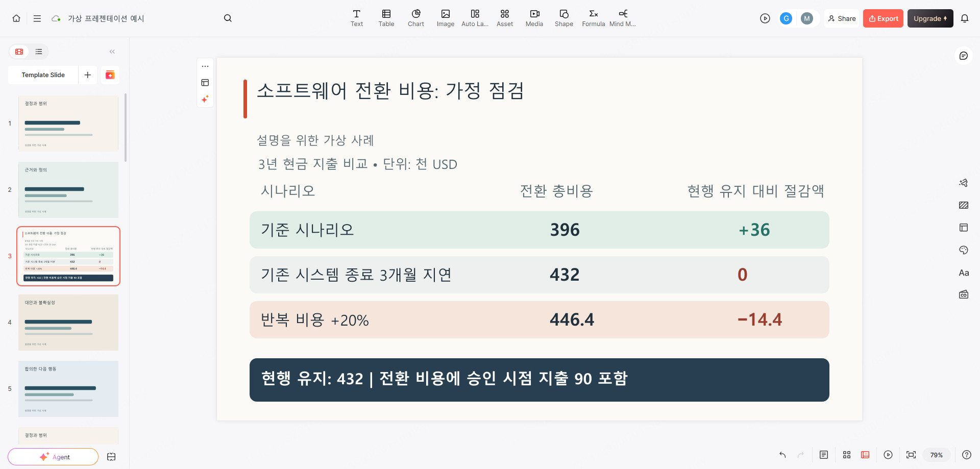Click the Share button
Viewport: 980px width, 469px height.
point(842,18)
